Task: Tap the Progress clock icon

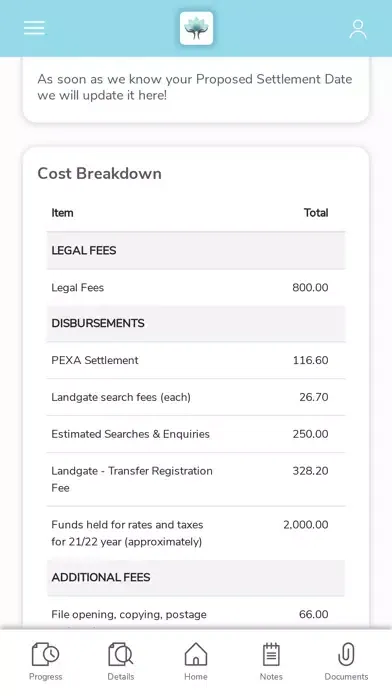Action: (46, 654)
